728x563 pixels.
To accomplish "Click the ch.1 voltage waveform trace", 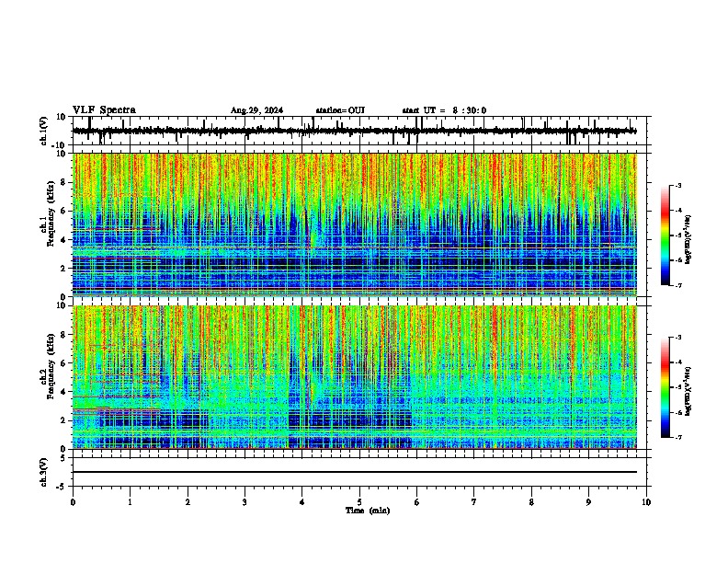I will [354, 131].
